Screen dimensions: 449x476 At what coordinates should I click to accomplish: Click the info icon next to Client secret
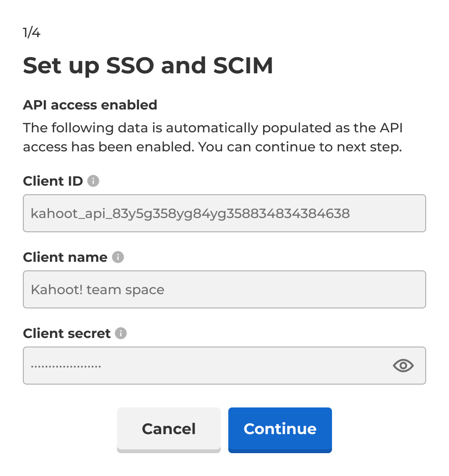(121, 333)
